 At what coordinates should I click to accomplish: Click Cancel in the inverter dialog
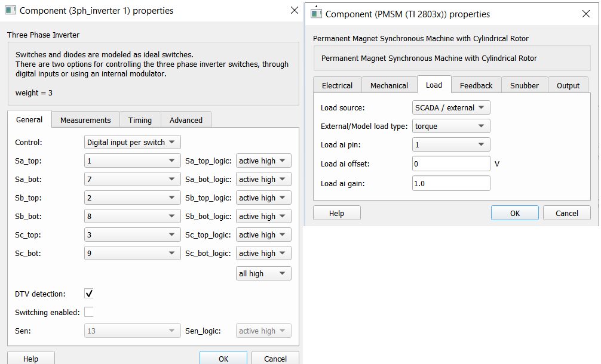pos(275,358)
